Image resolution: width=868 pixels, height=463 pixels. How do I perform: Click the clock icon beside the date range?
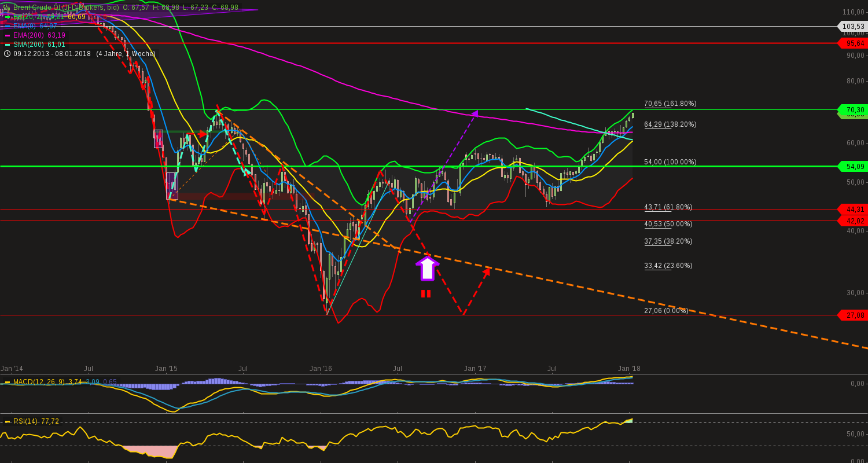tap(8, 53)
